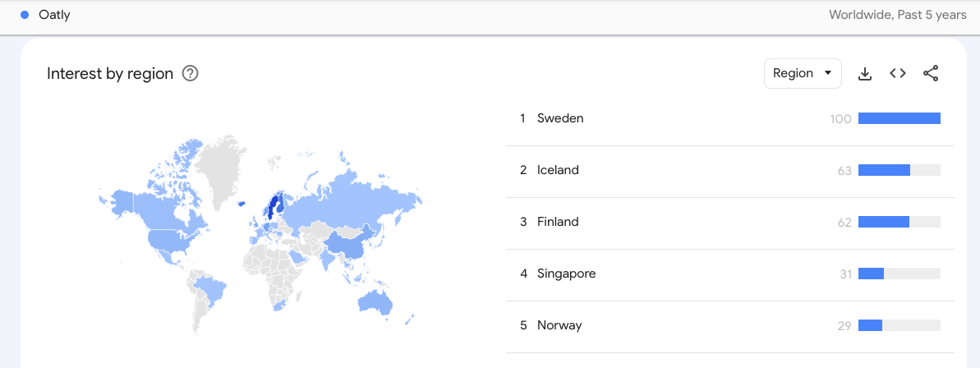Click Sweden's interest bar showing 100
This screenshot has height=368, width=980.
coord(899,118)
